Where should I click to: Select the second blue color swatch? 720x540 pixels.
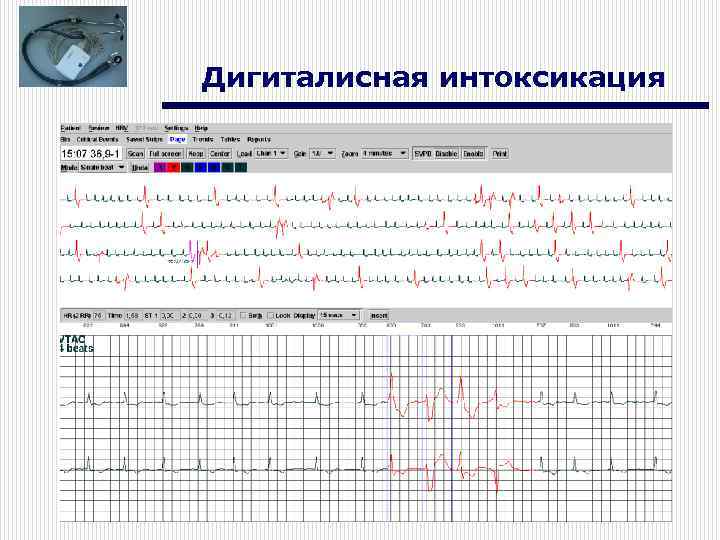pos(214,168)
